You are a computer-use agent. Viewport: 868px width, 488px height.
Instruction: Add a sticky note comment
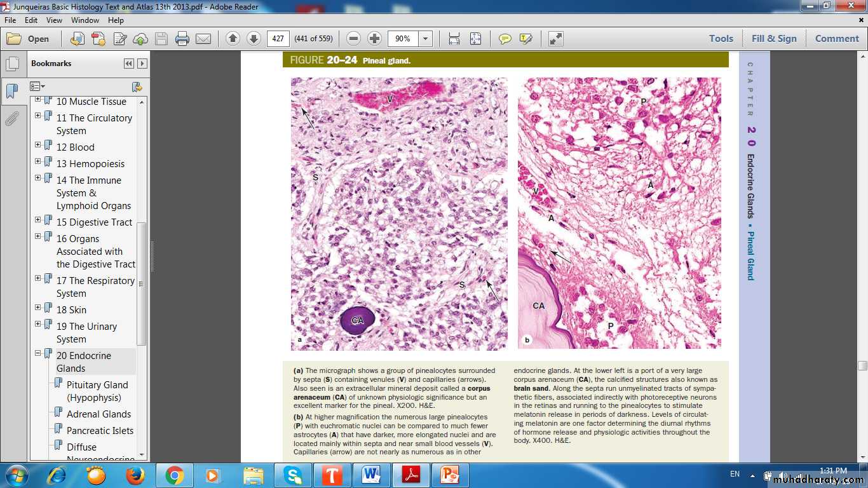(x=505, y=39)
